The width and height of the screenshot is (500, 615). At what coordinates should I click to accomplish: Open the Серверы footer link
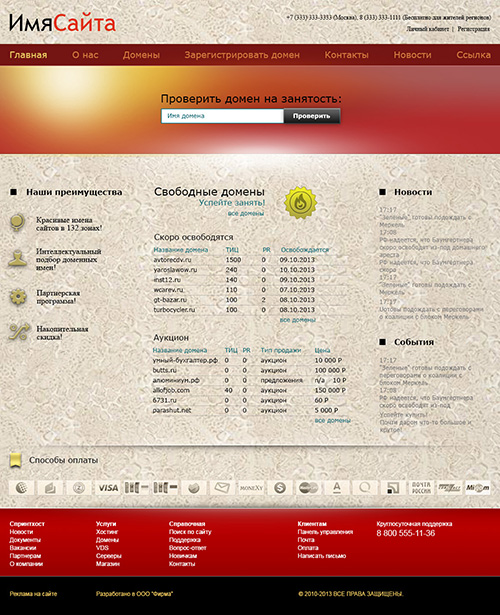[109, 556]
